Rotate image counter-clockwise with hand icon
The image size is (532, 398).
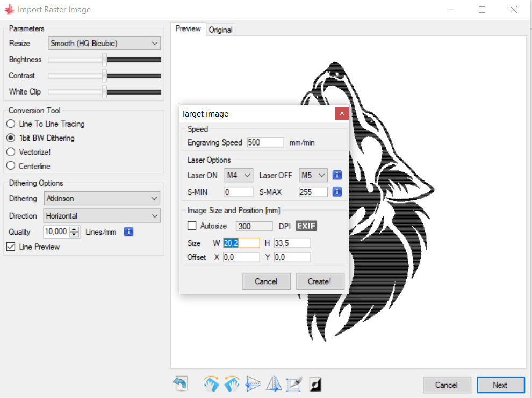[232, 383]
